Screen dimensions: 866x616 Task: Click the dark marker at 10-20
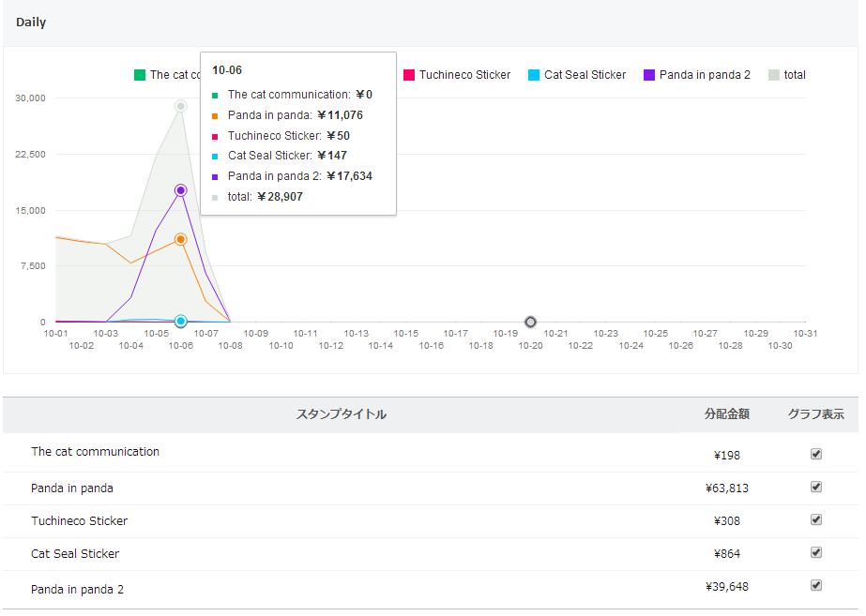point(530,322)
